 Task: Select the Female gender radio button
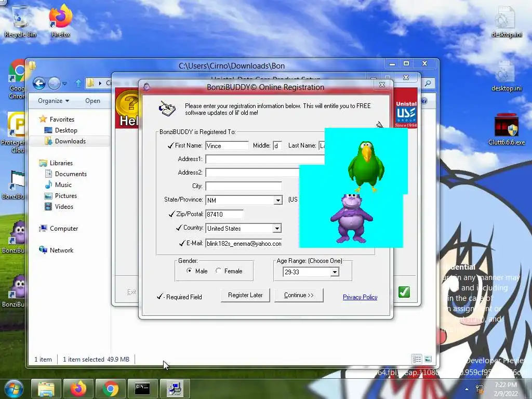218,270
